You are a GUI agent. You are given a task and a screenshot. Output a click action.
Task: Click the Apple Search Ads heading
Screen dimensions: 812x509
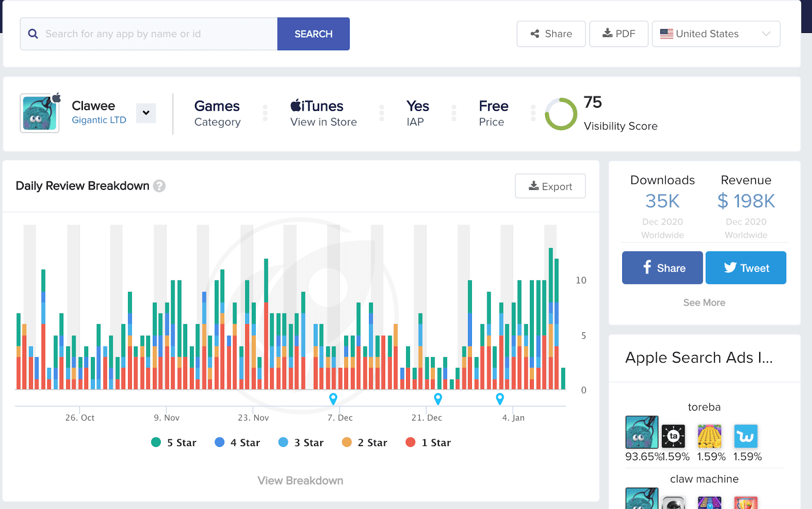(x=699, y=358)
